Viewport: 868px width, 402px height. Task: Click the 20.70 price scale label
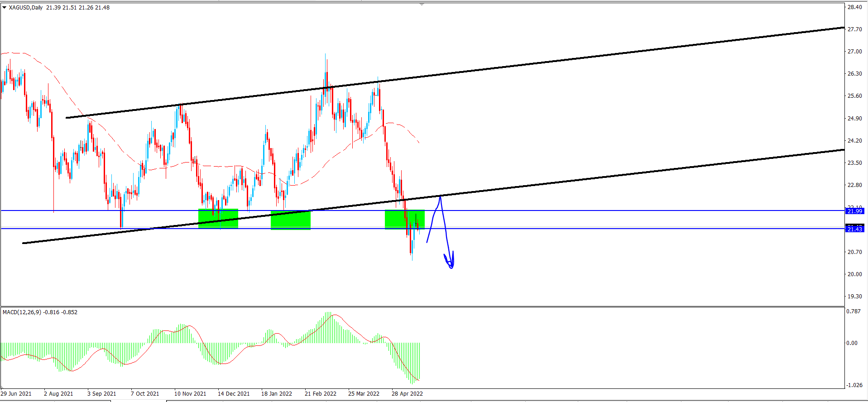(855, 252)
